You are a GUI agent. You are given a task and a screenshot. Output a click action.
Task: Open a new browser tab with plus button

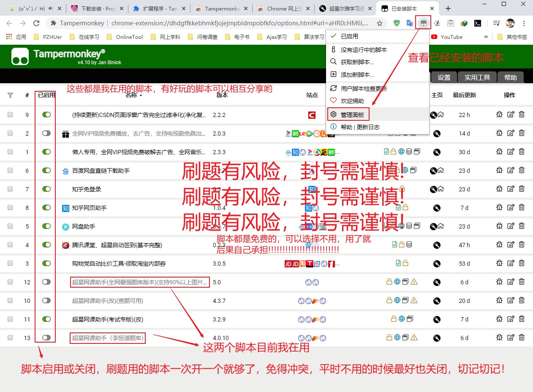(448, 8)
